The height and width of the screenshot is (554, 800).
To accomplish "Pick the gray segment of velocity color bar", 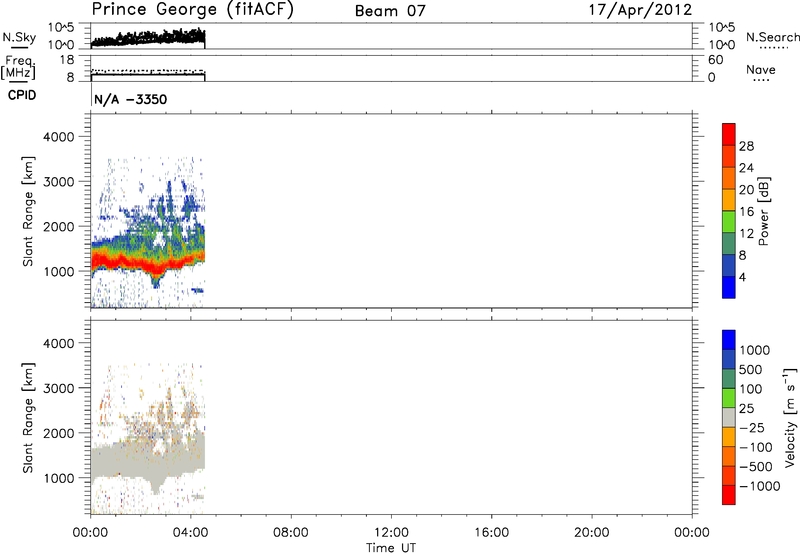I will 729,418.
